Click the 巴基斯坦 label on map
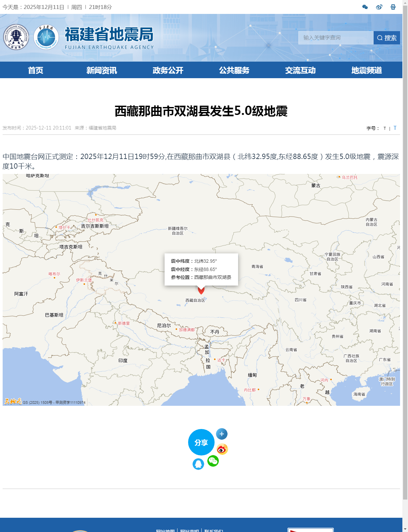408x532 pixels. (x=54, y=315)
